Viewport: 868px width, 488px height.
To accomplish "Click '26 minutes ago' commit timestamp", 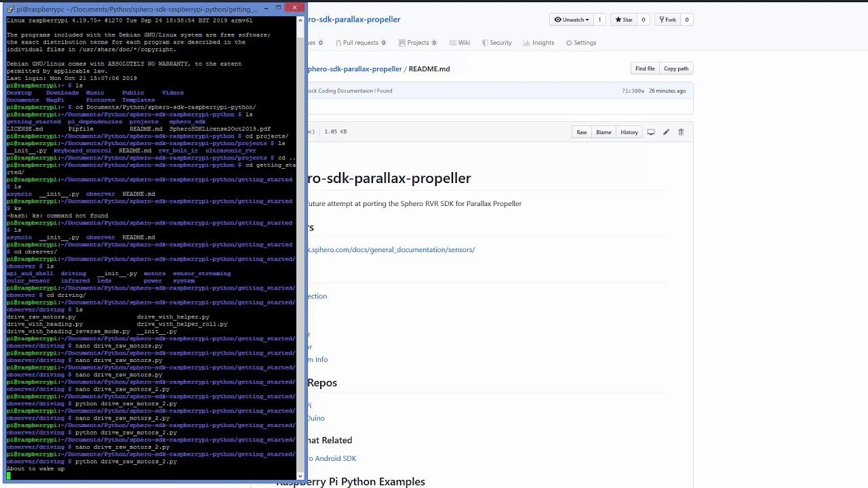I will click(667, 91).
